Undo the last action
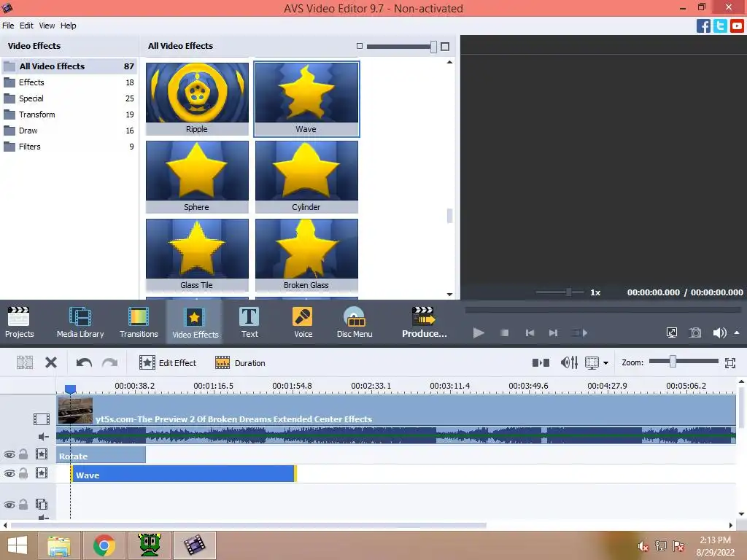This screenshot has height=560, width=747. (x=85, y=363)
